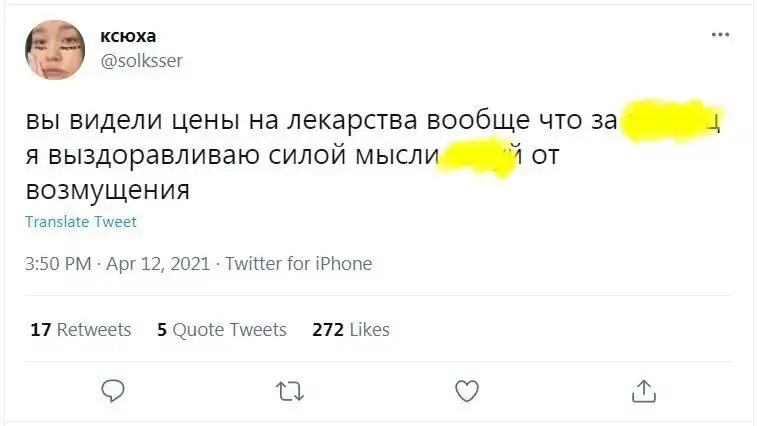Click the Apr 12, 2021 date
This screenshot has width=757, height=426.
(x=157, y=264)
